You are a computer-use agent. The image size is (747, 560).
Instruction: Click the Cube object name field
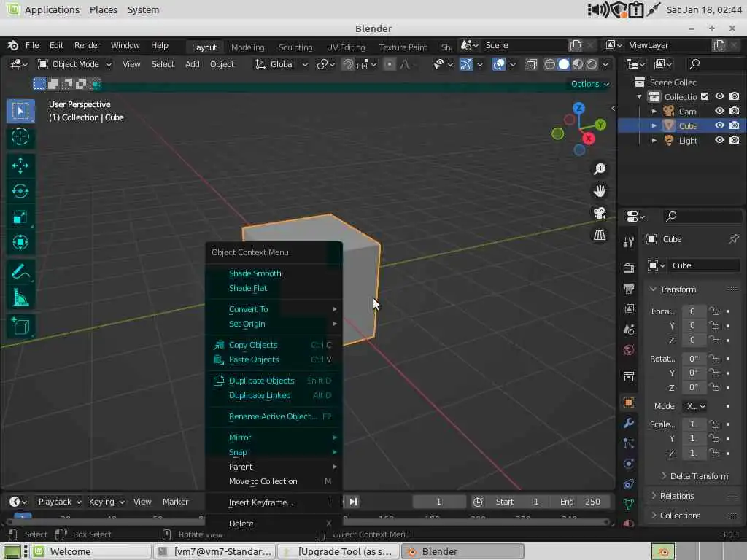pos(703,265)
